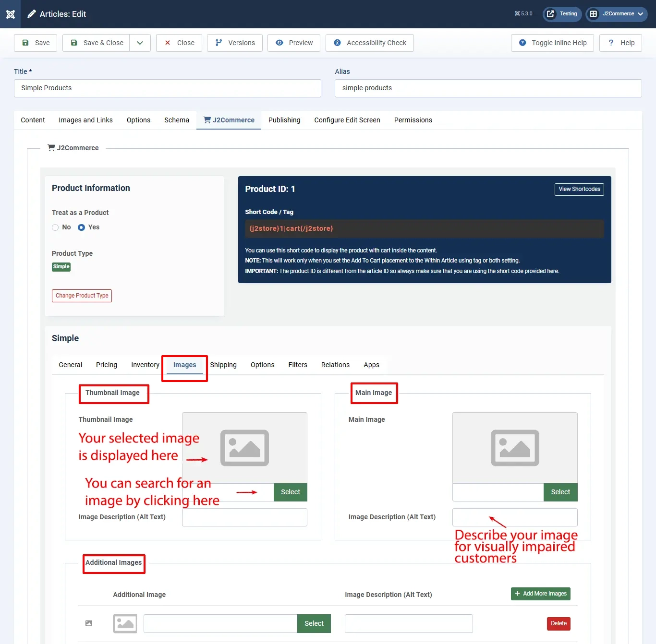Click the Product ID: 1 heading
This screenshot has width=656, height=644.
click(270, 189)
